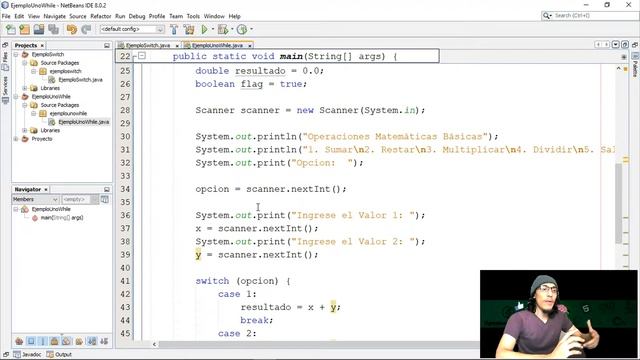The image size is (640, 360).
Task: Select EjemploUnoWhile.java in Projects tree
Action: tap(83, 122)
